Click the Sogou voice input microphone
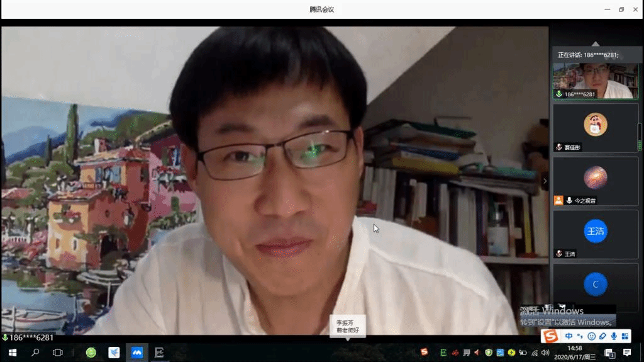 point(614,336)
